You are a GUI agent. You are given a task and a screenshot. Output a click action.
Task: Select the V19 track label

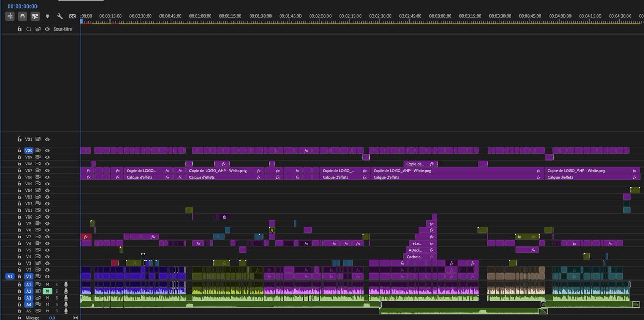[x=29, y=157]
